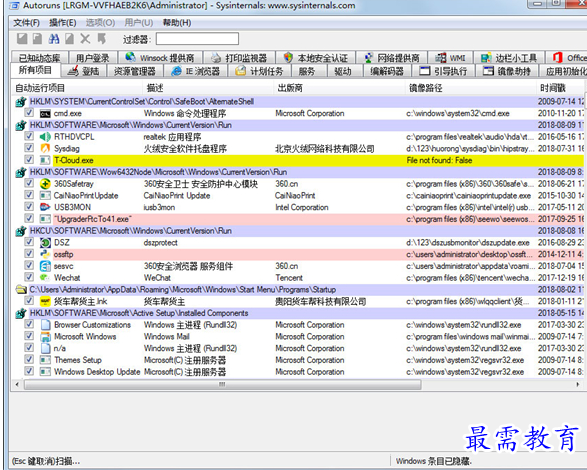Viewport: 587px width, 470px height.
Task: Disable the USB3MON autorun checkbox
Action: pyautogui.click(x=29, y=207)
